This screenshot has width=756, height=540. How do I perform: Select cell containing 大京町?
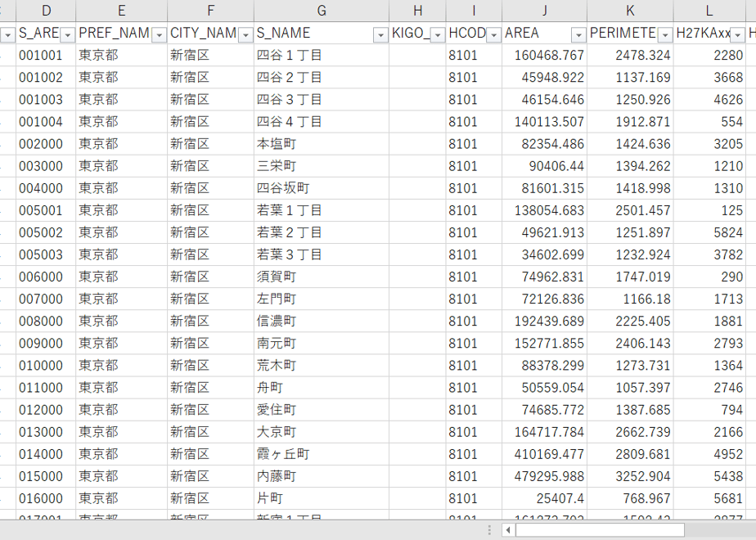pyautogui.click(x=322, y=432)
